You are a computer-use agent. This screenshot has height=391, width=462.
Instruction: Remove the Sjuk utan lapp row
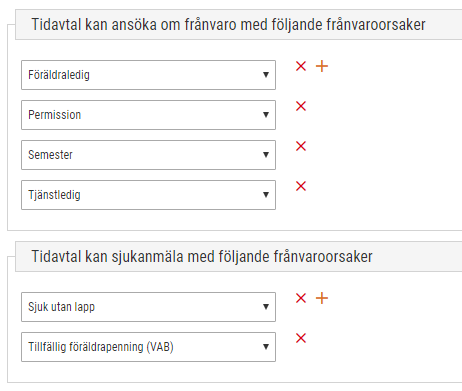[301, 298]
